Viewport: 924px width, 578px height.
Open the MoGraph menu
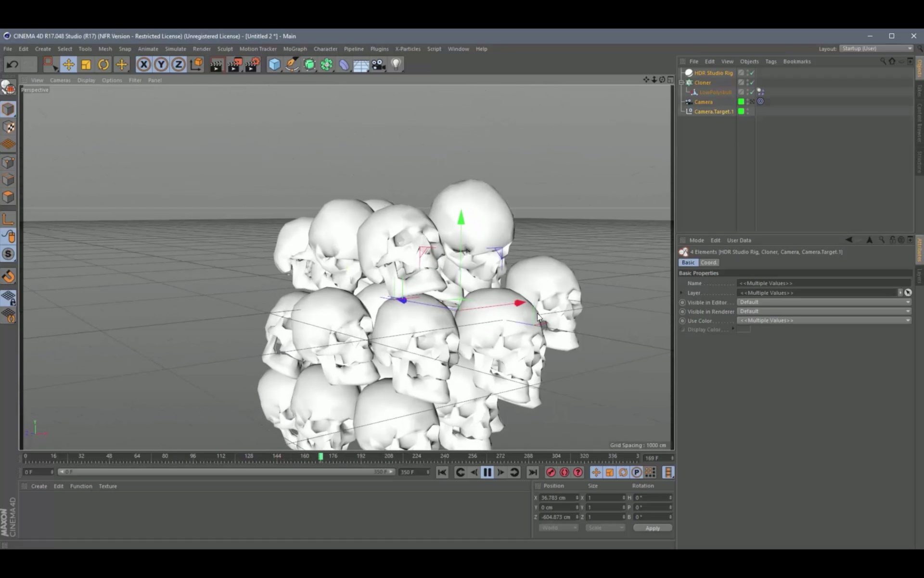(295, 49)
